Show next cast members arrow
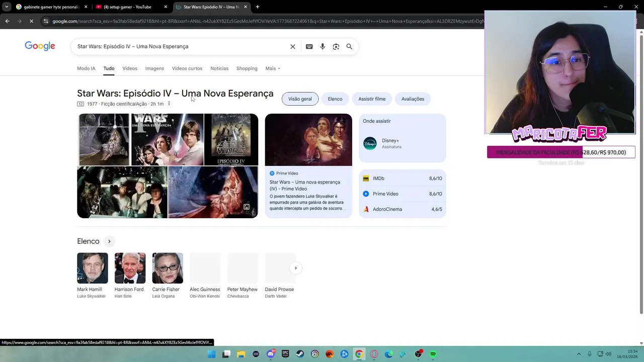Image resolution: width=644 pixels, height=362 pixels. point(296,268)
